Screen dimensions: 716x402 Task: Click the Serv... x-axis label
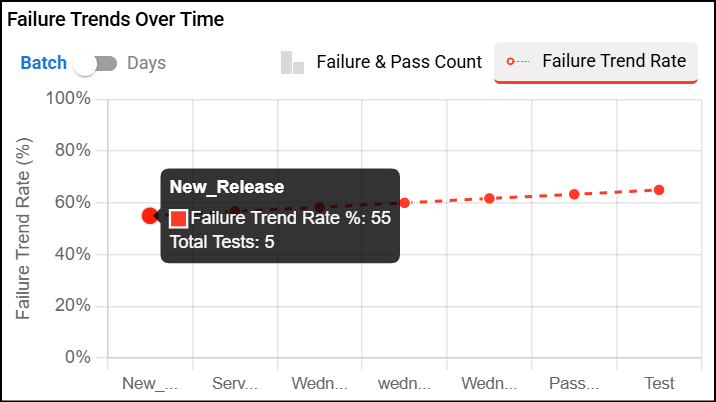[x=234, y=383]
